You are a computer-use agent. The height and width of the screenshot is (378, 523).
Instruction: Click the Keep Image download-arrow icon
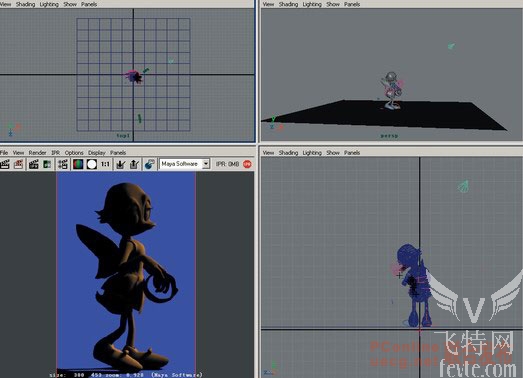point(120,164)
